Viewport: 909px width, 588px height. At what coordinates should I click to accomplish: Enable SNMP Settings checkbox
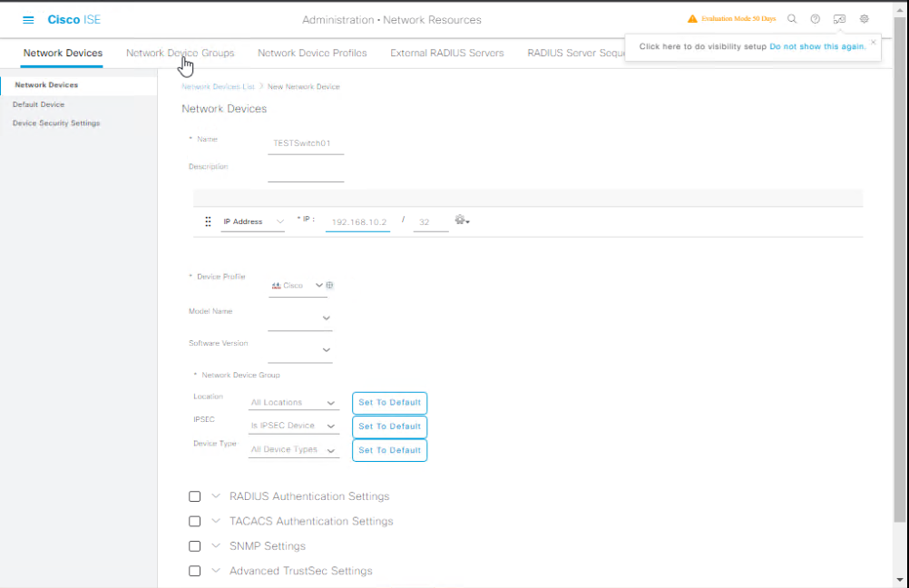coord(195,546)
